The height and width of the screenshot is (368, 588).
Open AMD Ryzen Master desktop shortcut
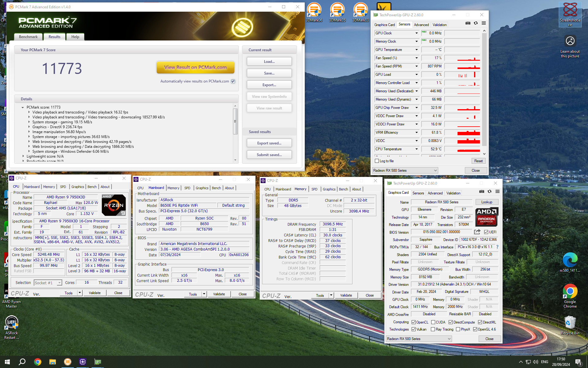(11, 296)
